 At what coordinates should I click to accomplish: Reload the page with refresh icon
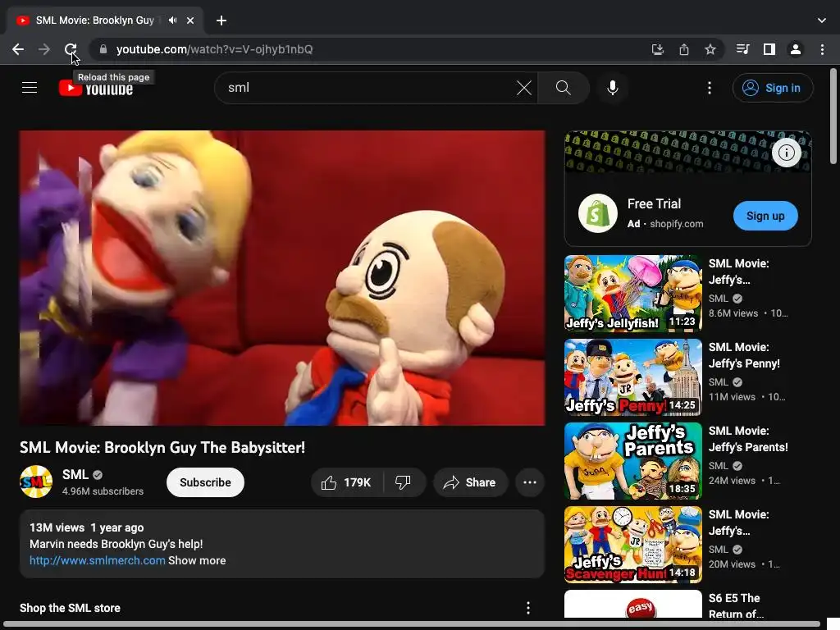(x=71, y=49)
